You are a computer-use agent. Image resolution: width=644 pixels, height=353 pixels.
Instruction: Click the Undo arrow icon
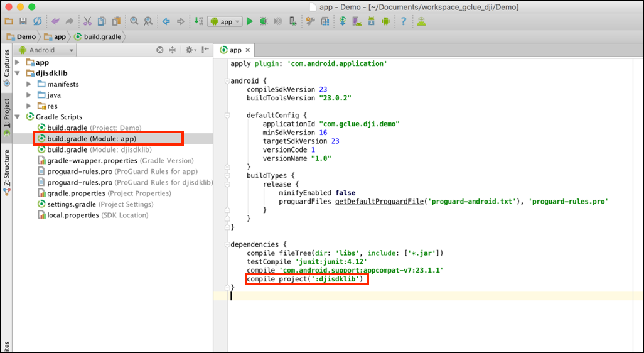(x=55, y=21)
